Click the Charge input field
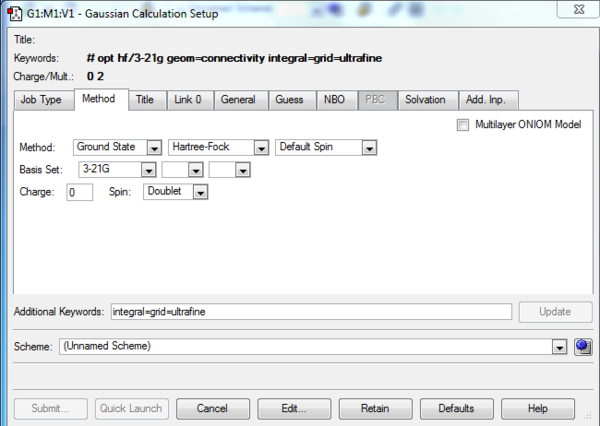 pos(80,192)
